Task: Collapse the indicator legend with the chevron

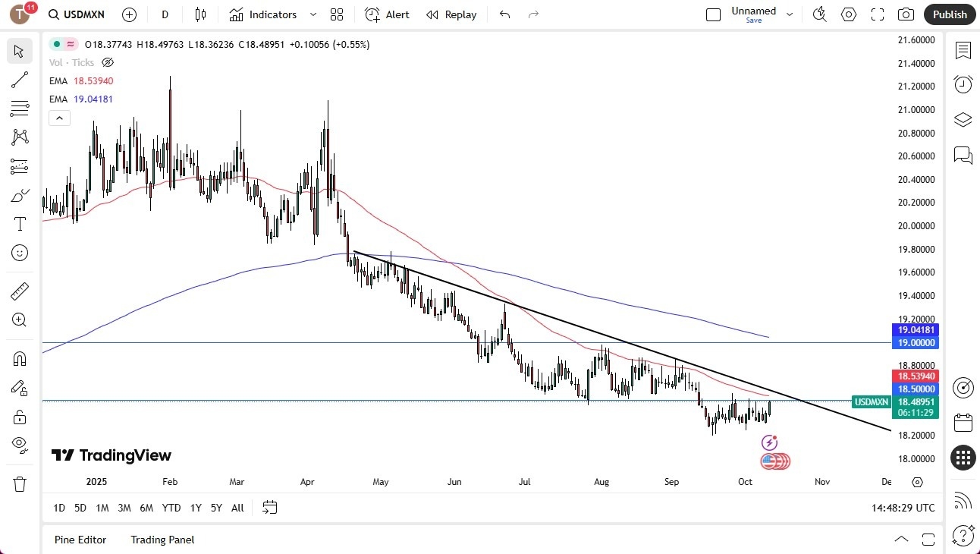Action: [x=59, y=118]
